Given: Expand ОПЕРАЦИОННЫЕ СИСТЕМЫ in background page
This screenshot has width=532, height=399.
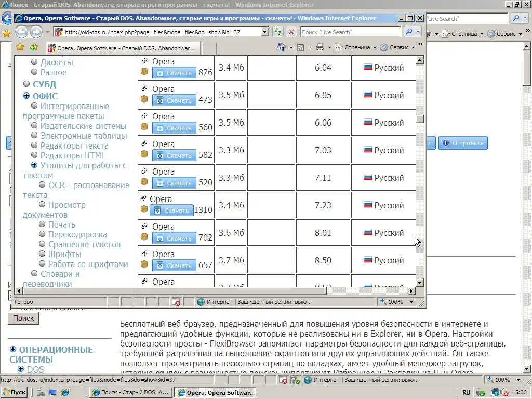Looking at the screenshot, I should [x=13, y=349].
